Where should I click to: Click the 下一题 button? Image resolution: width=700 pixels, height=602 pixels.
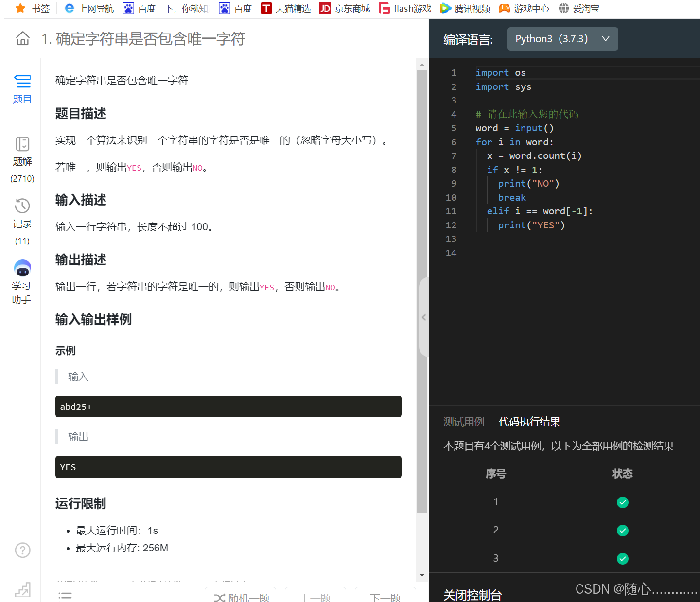385,596
